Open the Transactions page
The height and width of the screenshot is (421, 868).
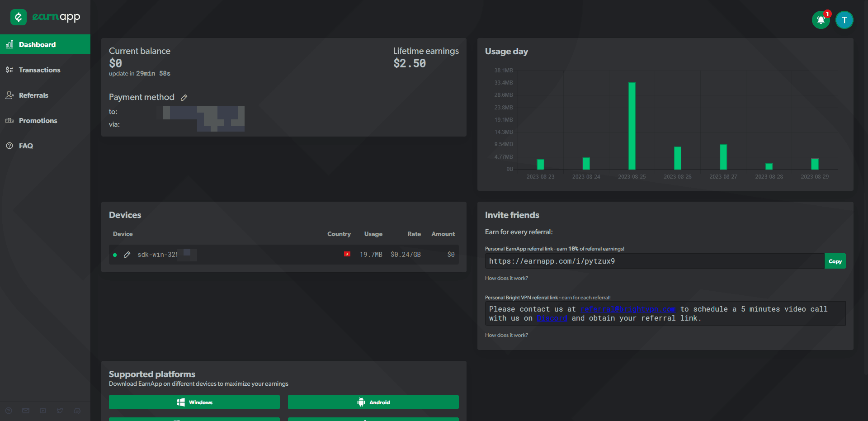coord(45,70)
